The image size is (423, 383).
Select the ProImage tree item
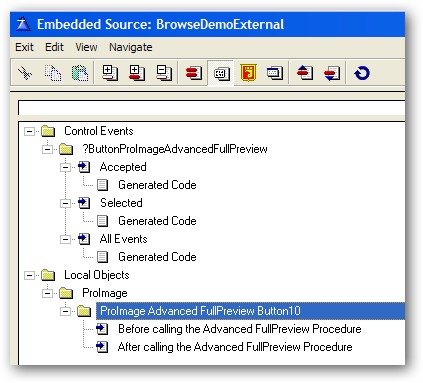tap(105, 293)
